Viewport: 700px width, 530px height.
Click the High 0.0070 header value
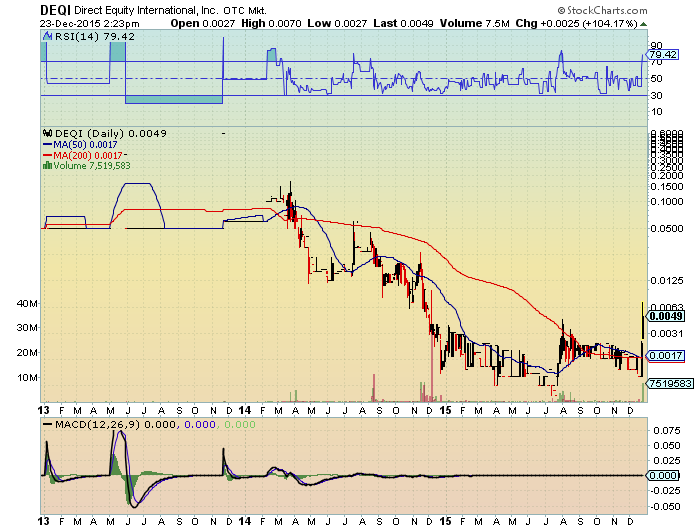pyautogui.click(x=271, y=23)
